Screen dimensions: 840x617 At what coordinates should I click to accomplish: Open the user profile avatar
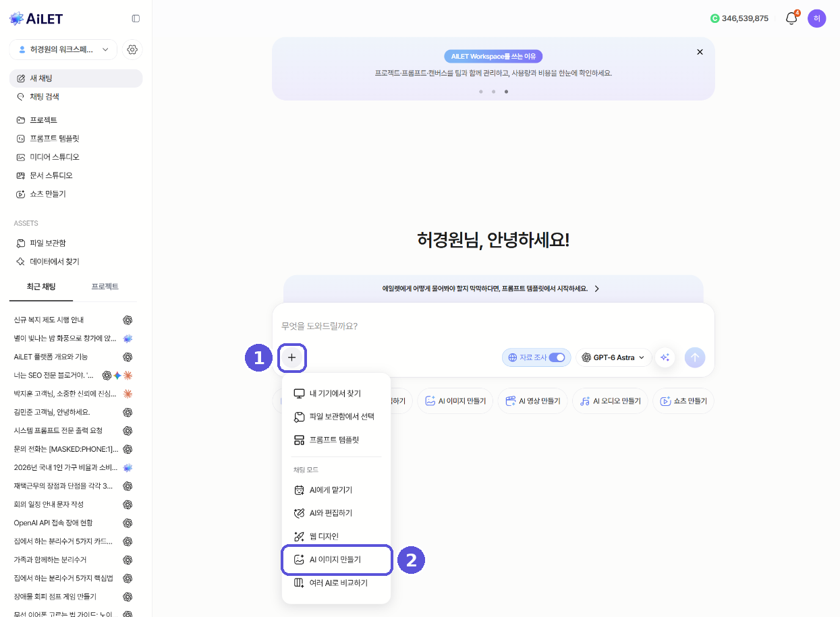(x=816, y=18)
